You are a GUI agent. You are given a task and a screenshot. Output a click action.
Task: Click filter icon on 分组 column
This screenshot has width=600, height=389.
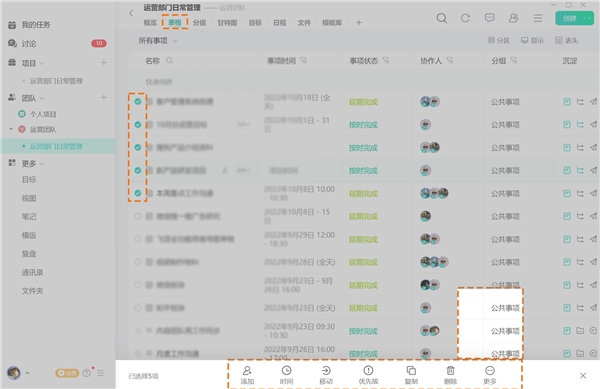tap(514, 60)
